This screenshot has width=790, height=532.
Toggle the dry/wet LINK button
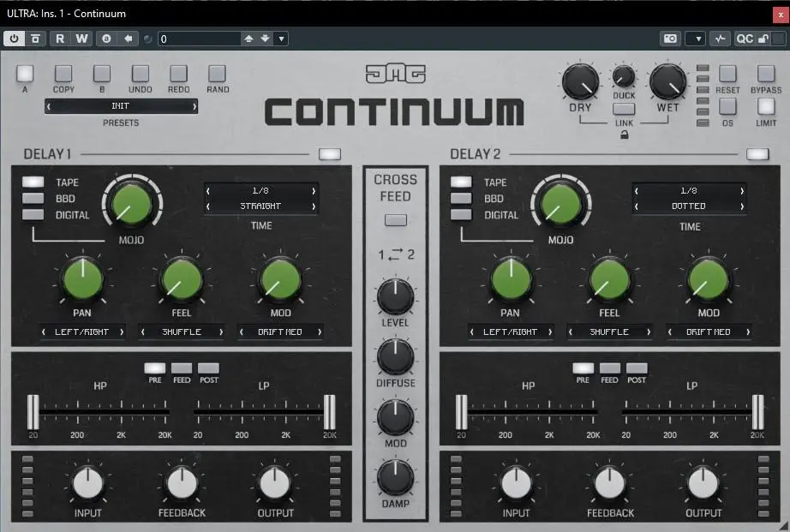click(624, 109)
